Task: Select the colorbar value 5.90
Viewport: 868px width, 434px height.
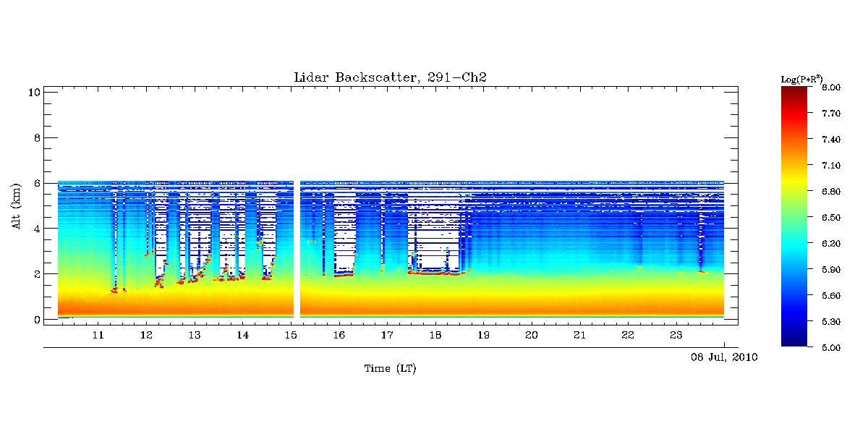Action: click(831, 270)
